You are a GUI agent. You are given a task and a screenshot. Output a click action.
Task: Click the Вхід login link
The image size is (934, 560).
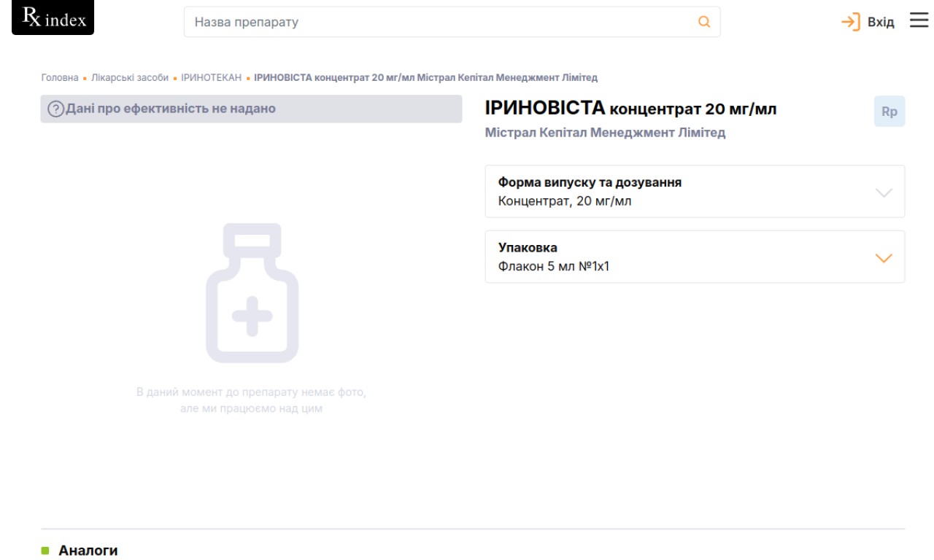(880, 22)
